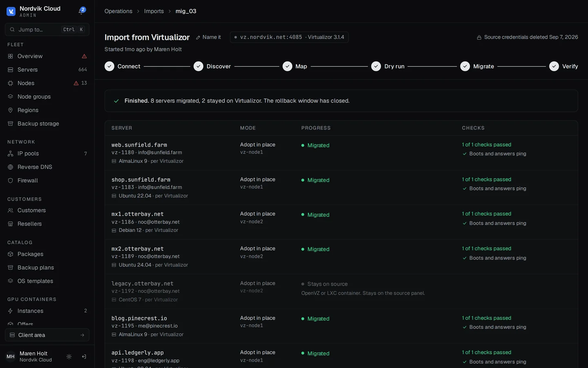
Task: Click the MH user avatar
Action: (x=11, y=357)
